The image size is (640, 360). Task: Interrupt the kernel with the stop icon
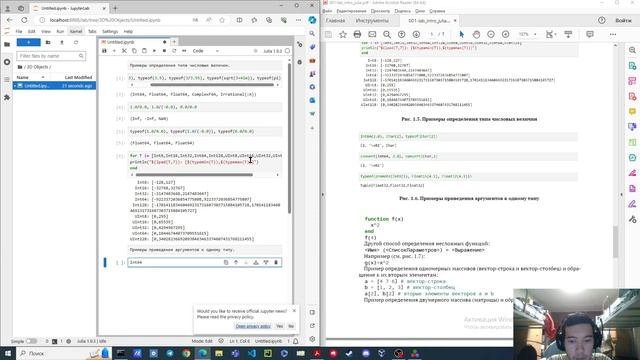164,51
